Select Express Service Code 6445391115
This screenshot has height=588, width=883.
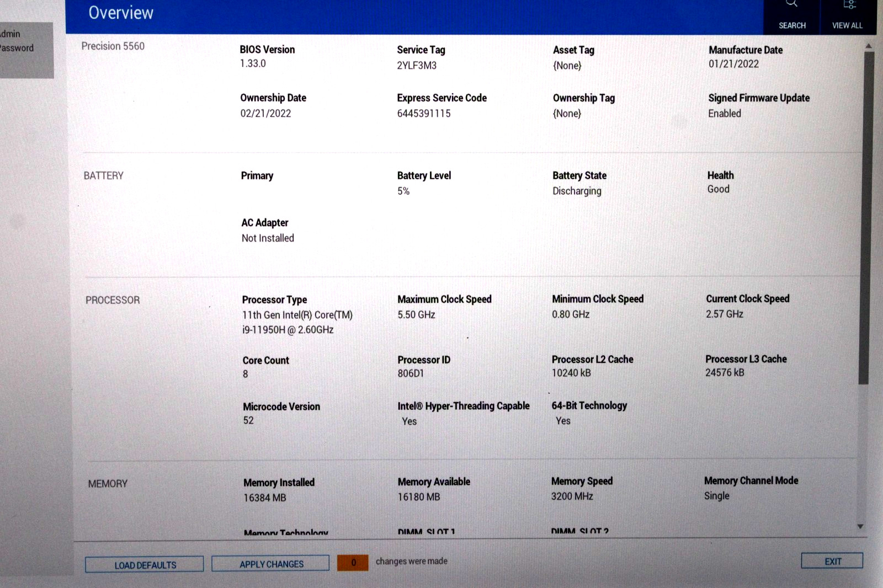click(424, 113)
